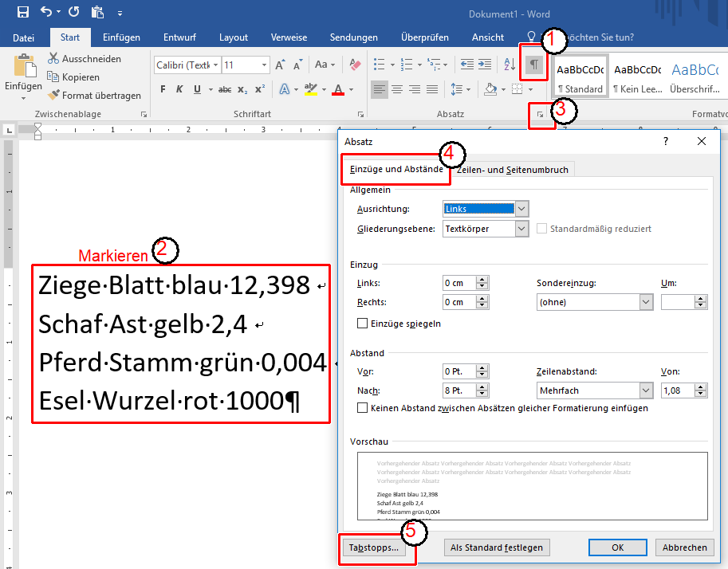Click the red font color button
This screenshot has width=728, height=569.
(338, 89)
